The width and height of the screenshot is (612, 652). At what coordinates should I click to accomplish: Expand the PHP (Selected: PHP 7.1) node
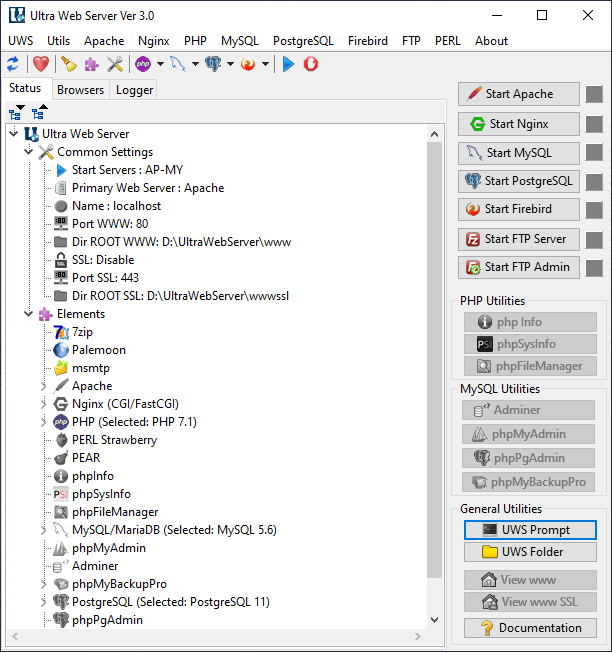[x=43, y=422]
